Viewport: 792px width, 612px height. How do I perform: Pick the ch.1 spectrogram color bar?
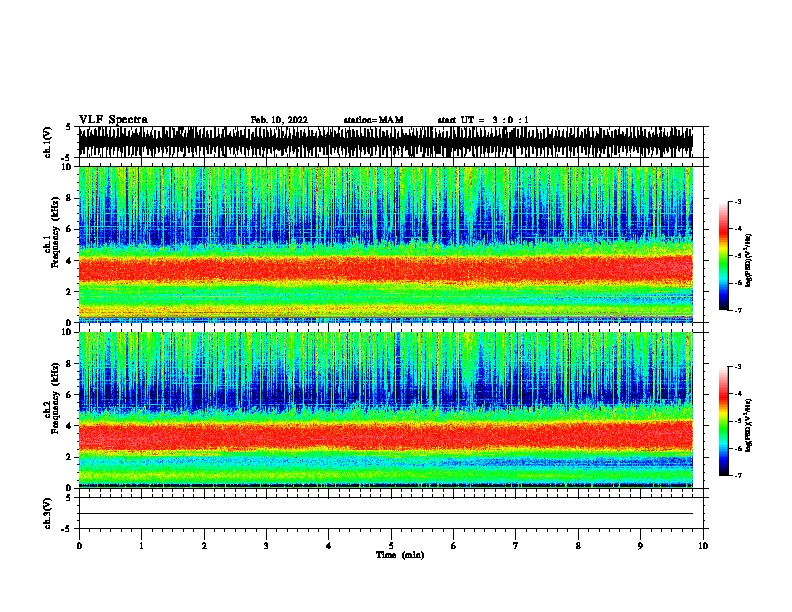[724, 256]
